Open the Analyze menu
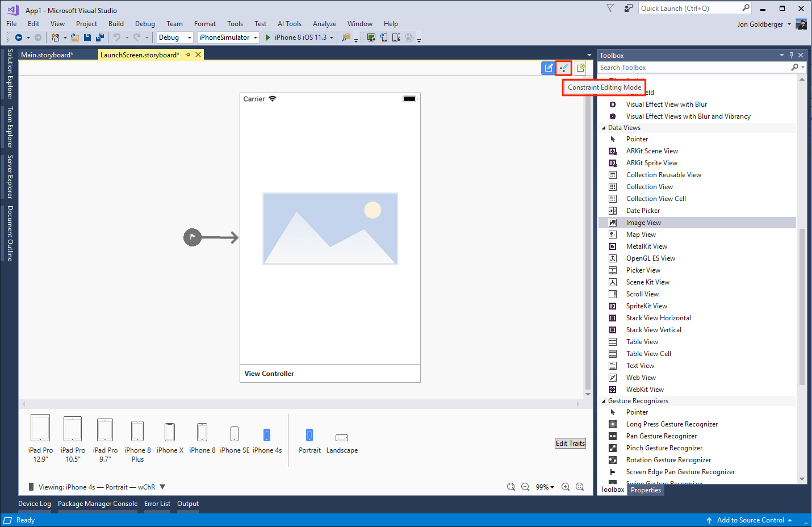Viewport: 812px width, 527px height. (x=324, y=24)
